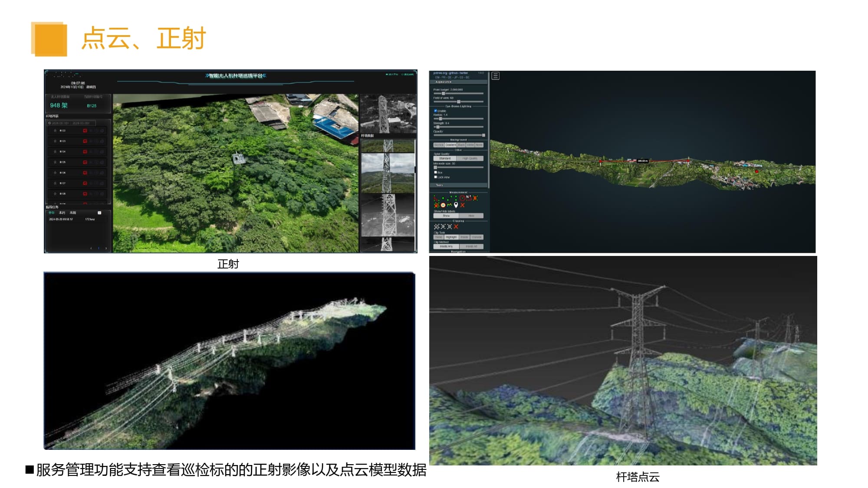Switch to 本周 tab in task panel
Viewport: 868px width, 488px height.
[73, 213]
